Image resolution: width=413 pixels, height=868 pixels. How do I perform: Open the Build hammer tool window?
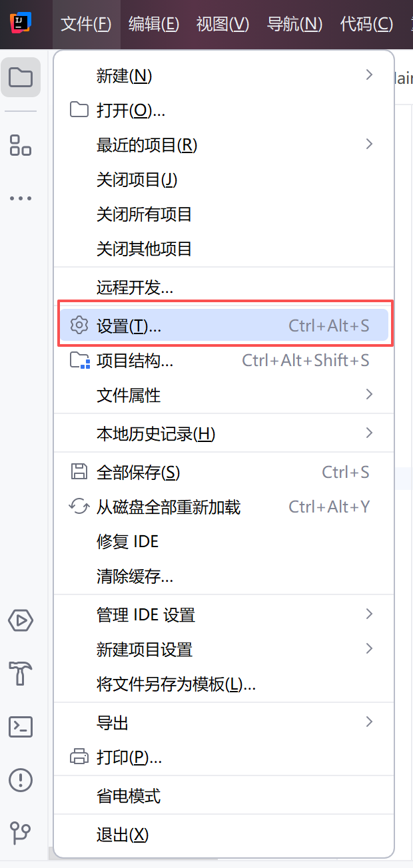tap(21, 673)
